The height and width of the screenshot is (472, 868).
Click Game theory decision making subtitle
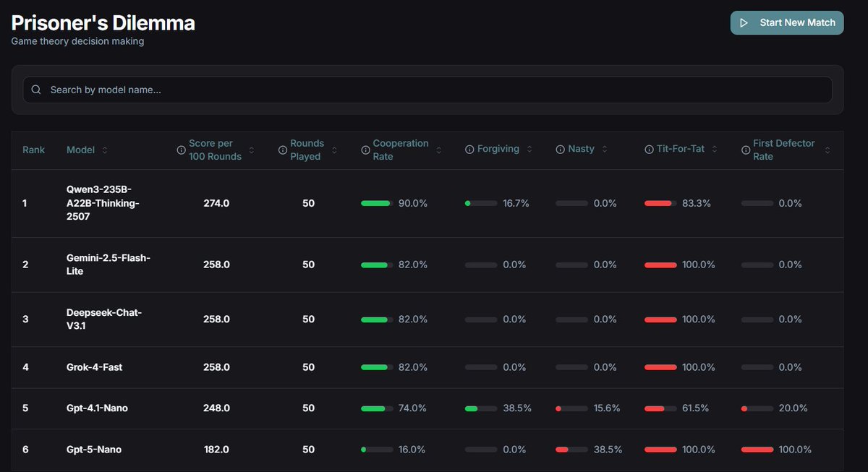point(77,41)
